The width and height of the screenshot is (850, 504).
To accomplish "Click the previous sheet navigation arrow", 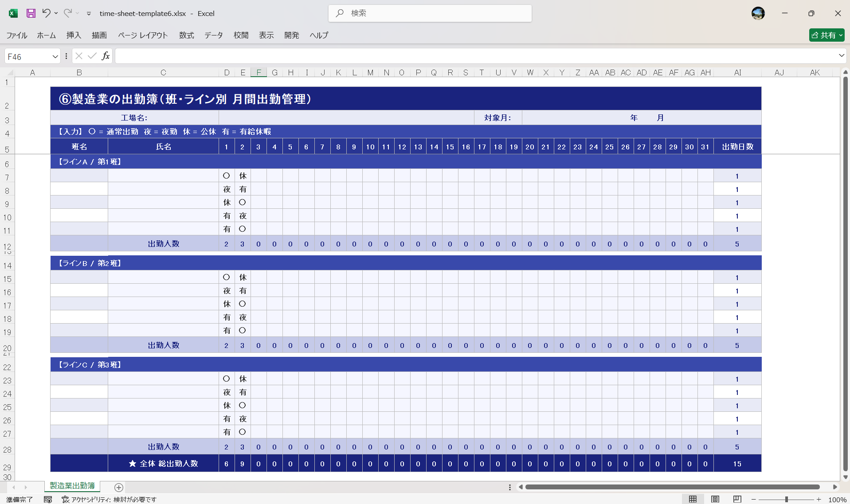I will 13,487.
